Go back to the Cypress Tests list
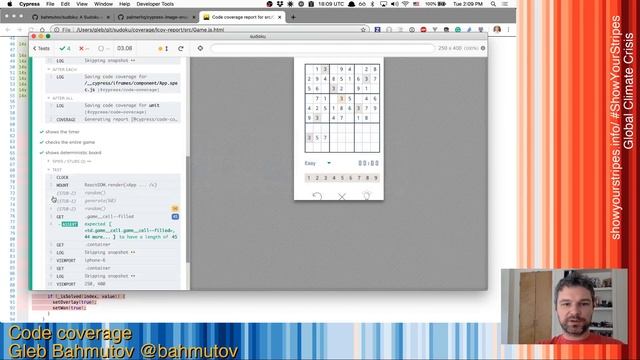Viewport: 640px width, 360px height. point(41,48)
